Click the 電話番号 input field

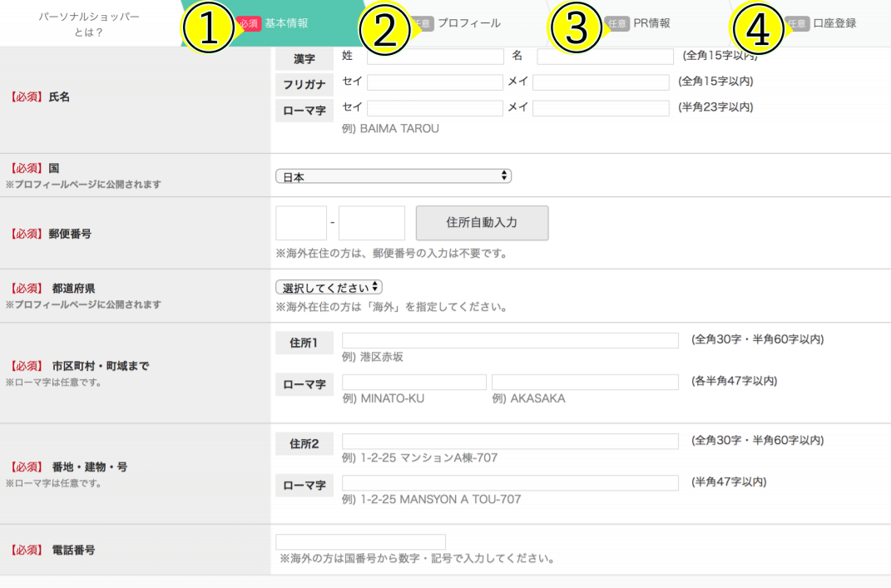point(361,541)
